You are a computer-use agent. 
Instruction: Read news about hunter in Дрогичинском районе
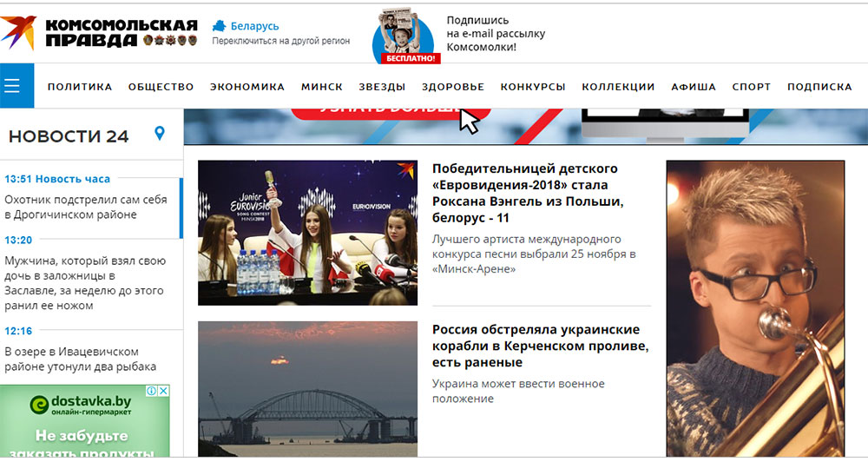pos(86,207)
